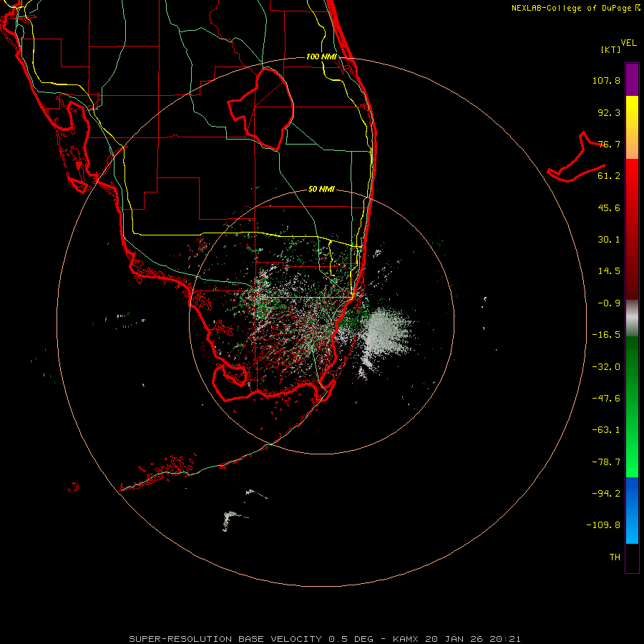Screen dimensions: 644x644
Task: Click the Super-Resolution Base Velocity caption text
Action: coord(325,639)
